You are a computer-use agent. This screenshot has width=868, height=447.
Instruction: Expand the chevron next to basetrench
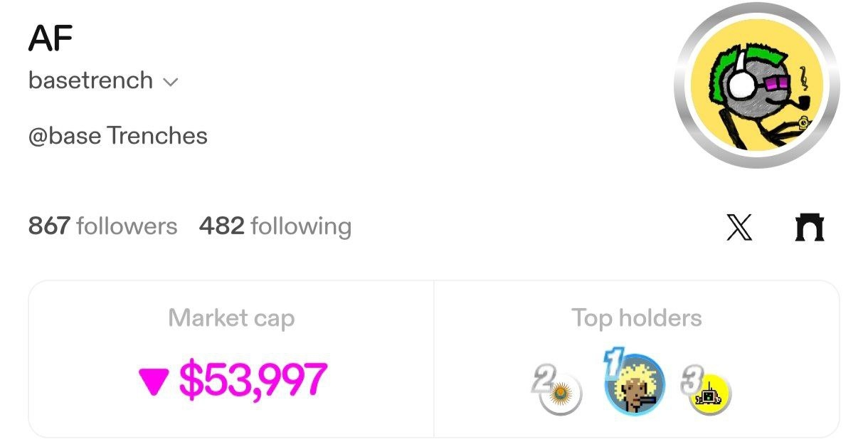point(170,82)
